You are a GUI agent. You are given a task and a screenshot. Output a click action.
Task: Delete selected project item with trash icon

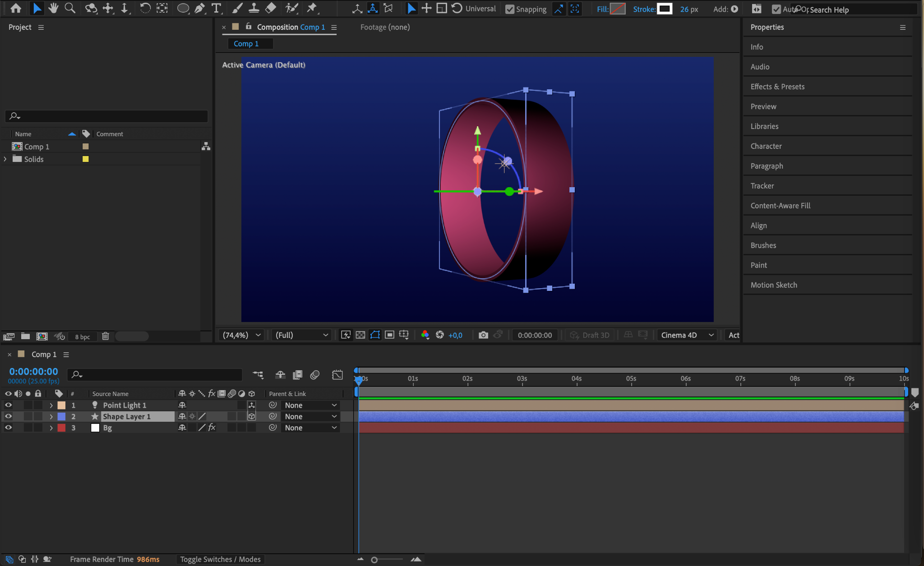pos(106,336)
